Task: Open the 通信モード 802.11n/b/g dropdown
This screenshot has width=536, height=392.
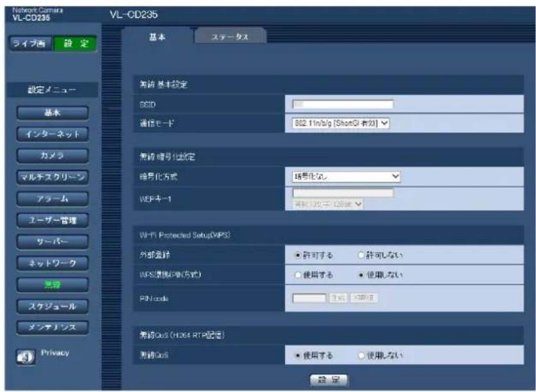Action: (x=341, y=123)
